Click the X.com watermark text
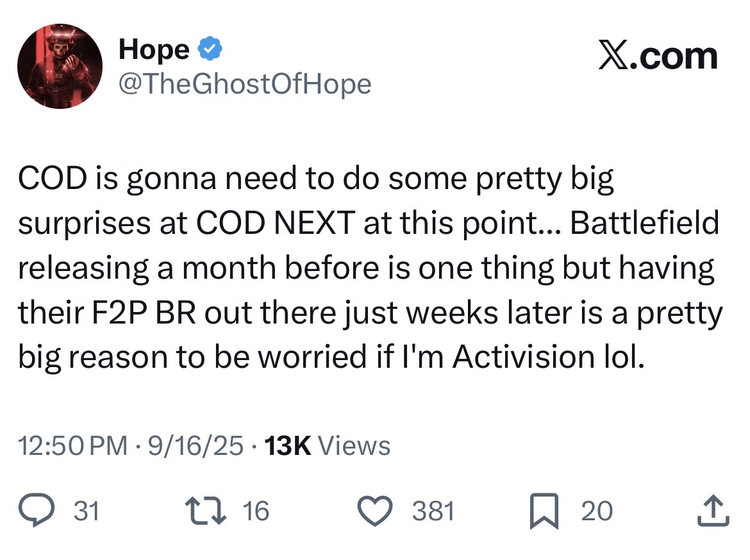 tap(658, 56)
